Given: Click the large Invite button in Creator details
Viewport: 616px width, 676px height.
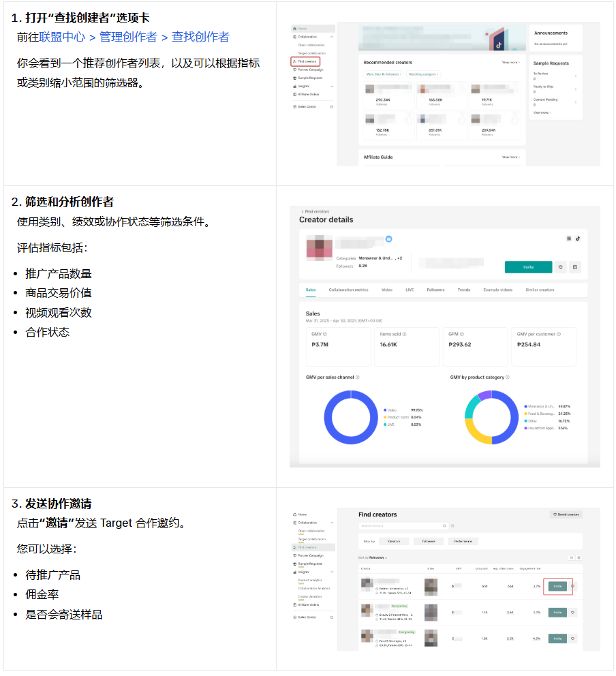Looking at the screenshot, I should point(527,267).
